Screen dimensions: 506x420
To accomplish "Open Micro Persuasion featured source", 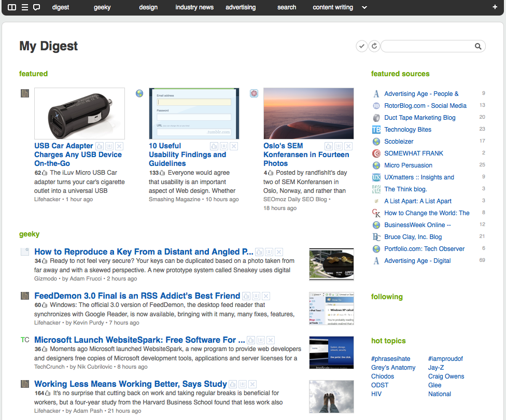I will click(408, 165).
